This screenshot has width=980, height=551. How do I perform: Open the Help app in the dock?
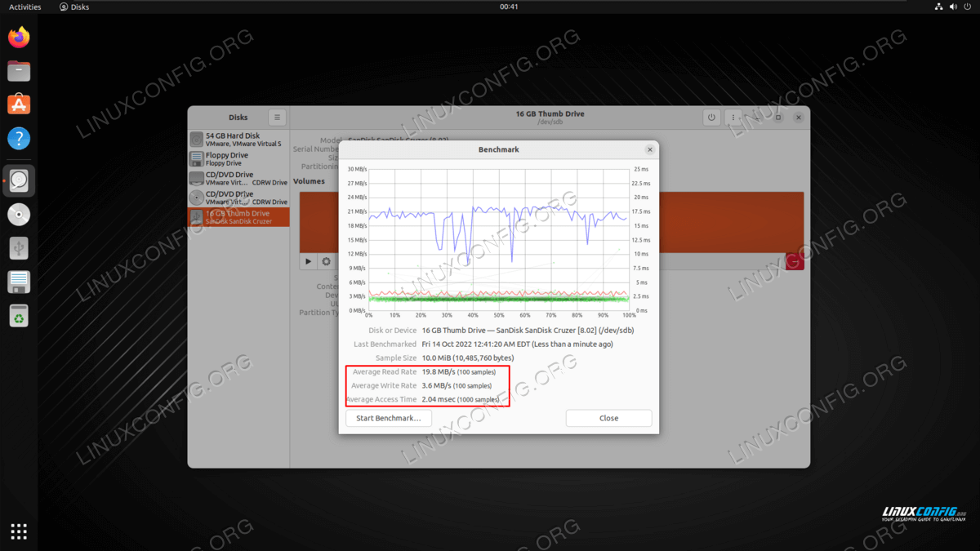click(19, 138)
